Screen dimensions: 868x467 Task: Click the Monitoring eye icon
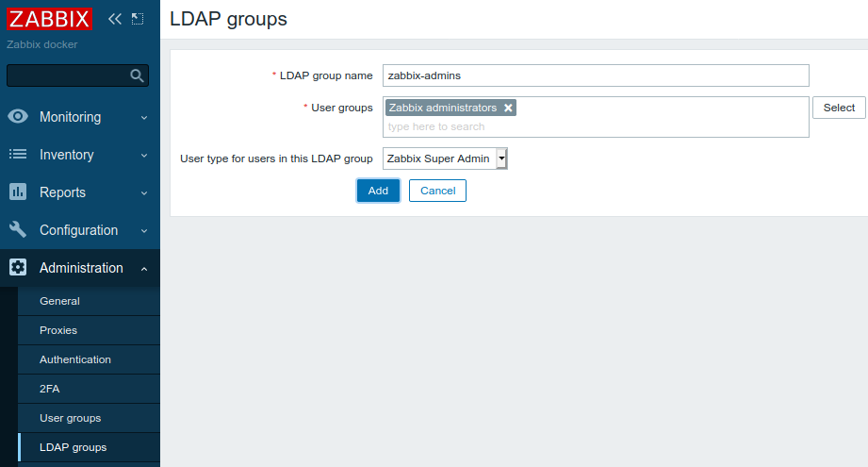(x=18, y=116)
